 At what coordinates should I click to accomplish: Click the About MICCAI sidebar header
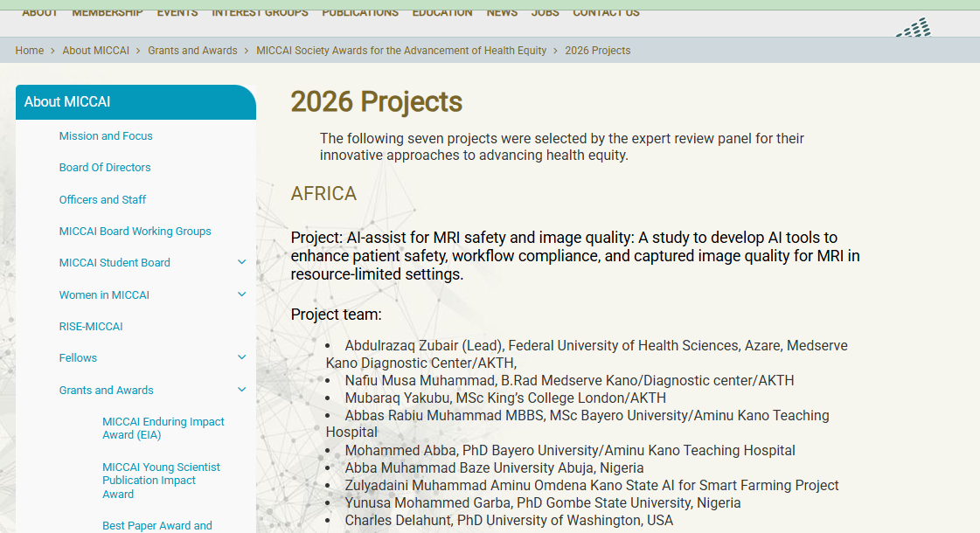pyautogui.click(x=136, y=102)
